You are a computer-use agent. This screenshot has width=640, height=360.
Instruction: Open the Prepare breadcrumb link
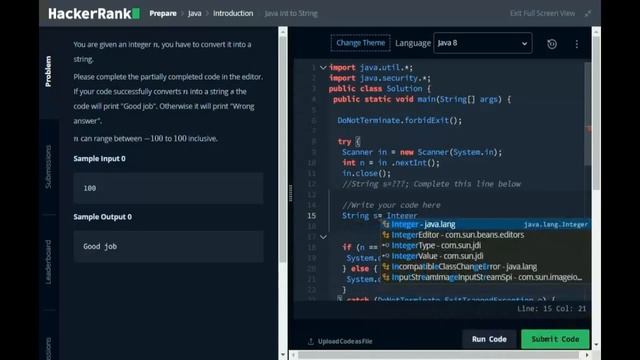click(x=163, y=13)
